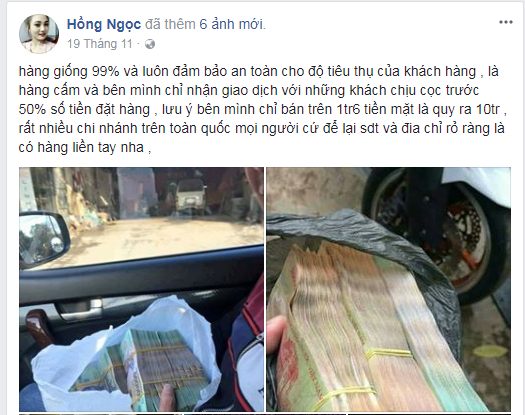Viewport: 525px width, 415px height.
Task: Open the middle photo in the partially visible bottom row
Action: pos(265,414)
